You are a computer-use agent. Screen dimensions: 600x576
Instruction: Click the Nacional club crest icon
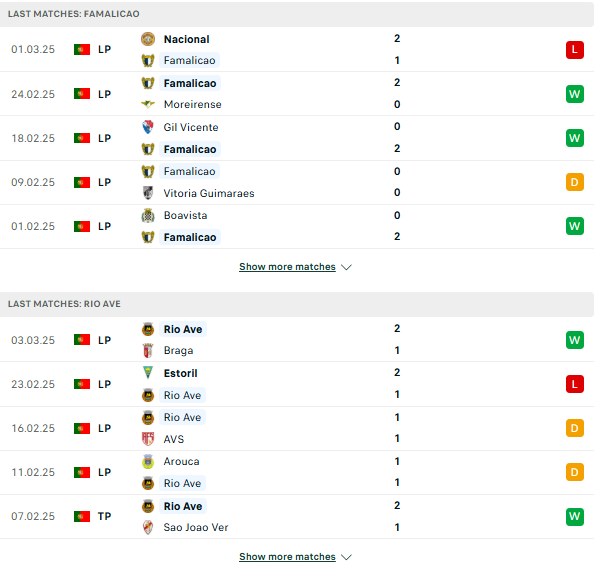tap(148, 39)
